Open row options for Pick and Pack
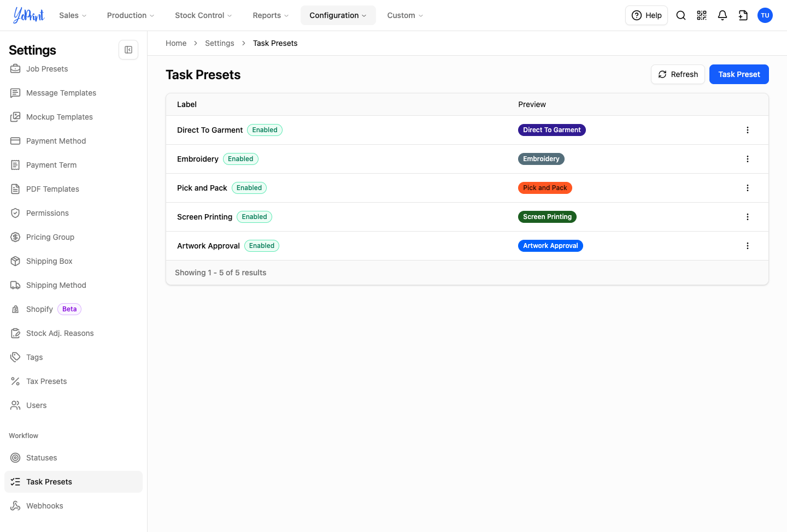This screenshot has width=787, height=532. click(748, 188)
